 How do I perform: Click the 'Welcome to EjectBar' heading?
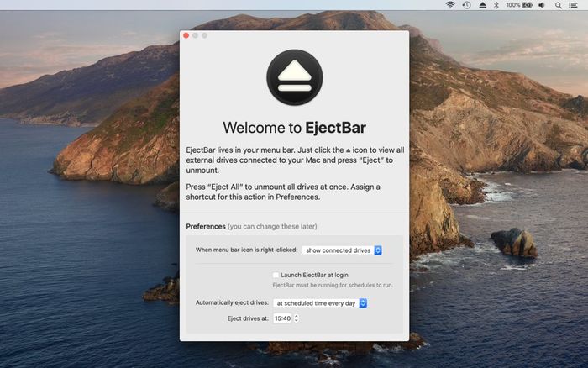294,128
